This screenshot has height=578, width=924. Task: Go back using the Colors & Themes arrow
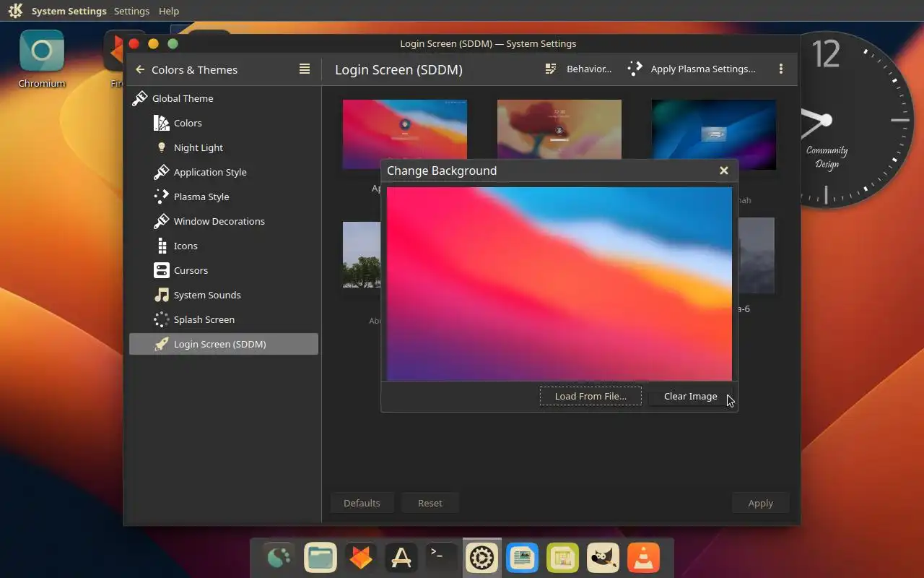pos(140,69)
